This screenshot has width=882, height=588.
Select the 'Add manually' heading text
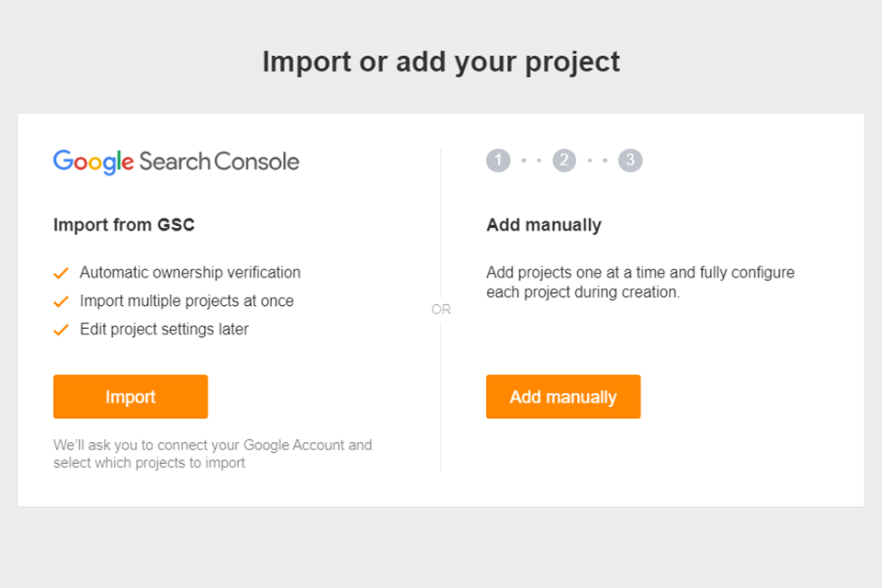(544, 224)
